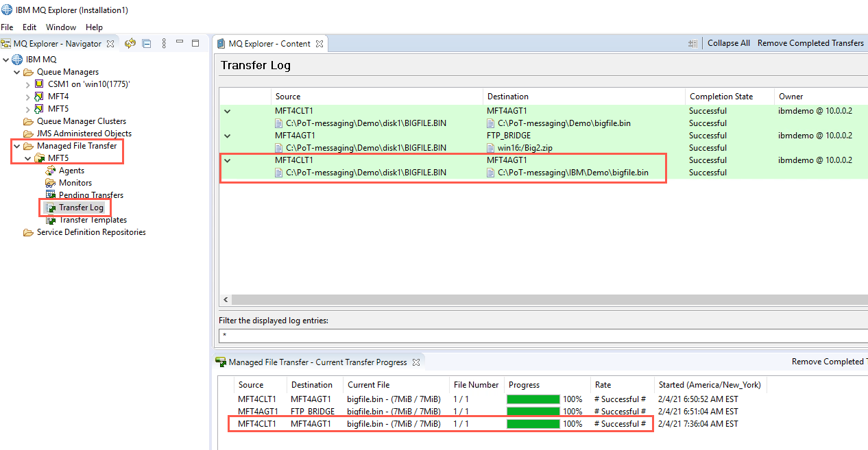
Task: Maximize the Navigator panel
Action: [x=195, y=42]
